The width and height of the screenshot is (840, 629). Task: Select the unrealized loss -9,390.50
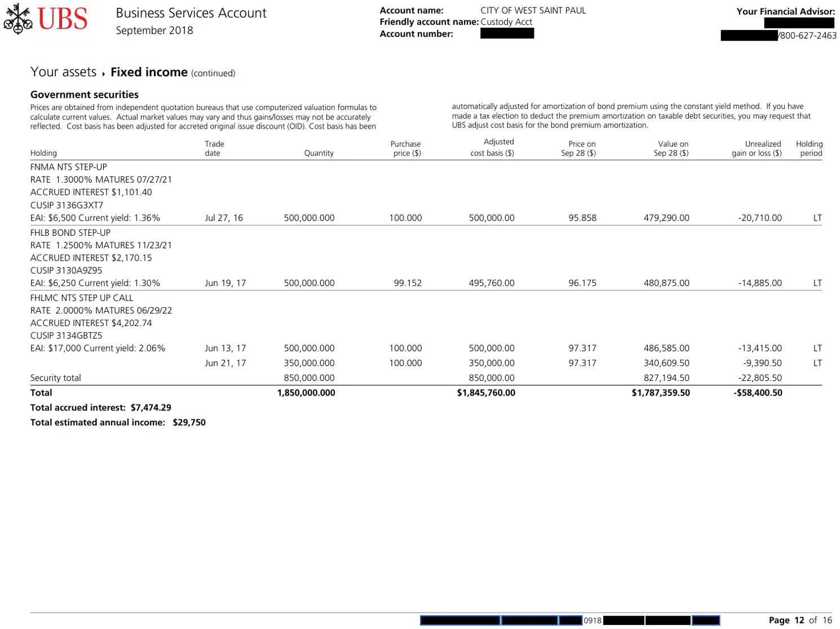point(762,363)
